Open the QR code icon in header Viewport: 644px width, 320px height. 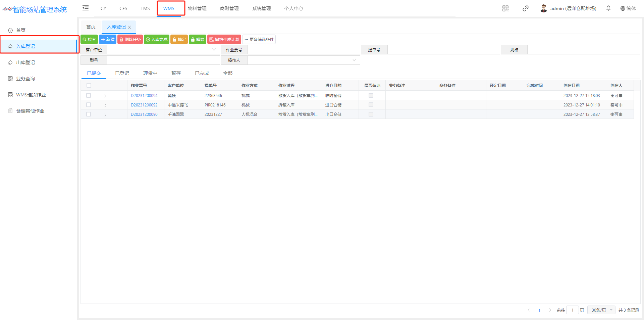505,8
